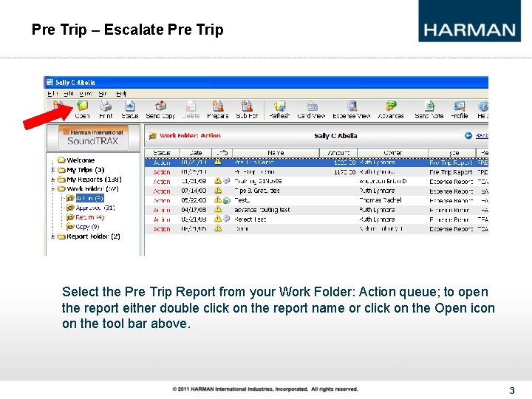Click the owner cell Anderson Brian D
Screen dimensions: 532x399
pos(383,181)
